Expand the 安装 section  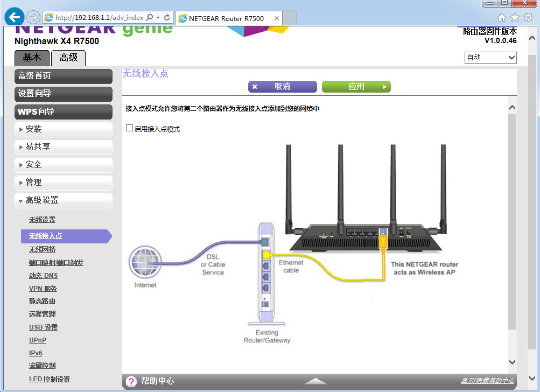click(64, 130)
